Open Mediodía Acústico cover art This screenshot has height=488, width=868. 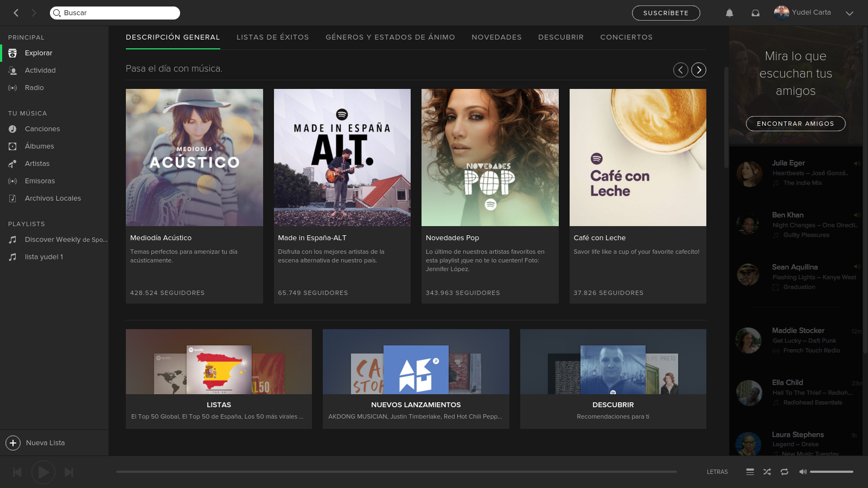[x=194, y=157]
